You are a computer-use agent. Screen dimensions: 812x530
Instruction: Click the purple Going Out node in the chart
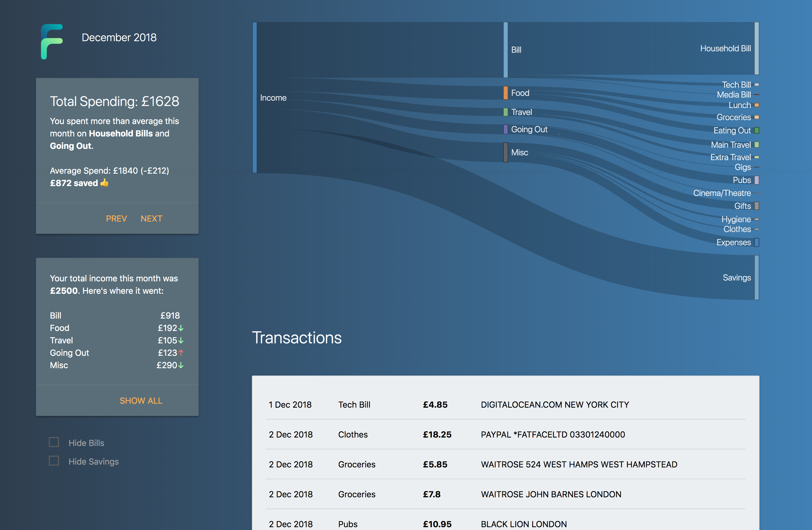(505, 129)
